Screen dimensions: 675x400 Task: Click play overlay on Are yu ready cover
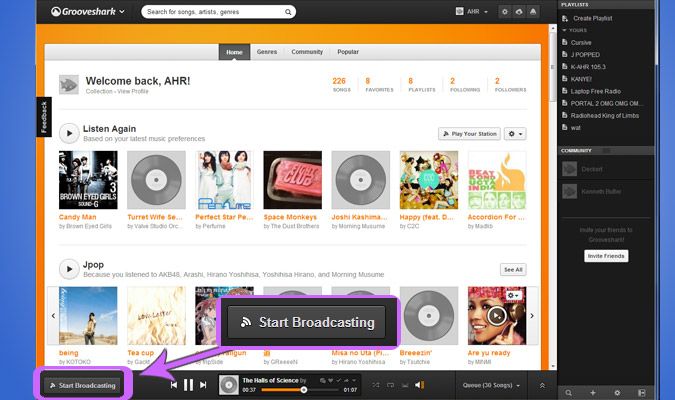497,316
